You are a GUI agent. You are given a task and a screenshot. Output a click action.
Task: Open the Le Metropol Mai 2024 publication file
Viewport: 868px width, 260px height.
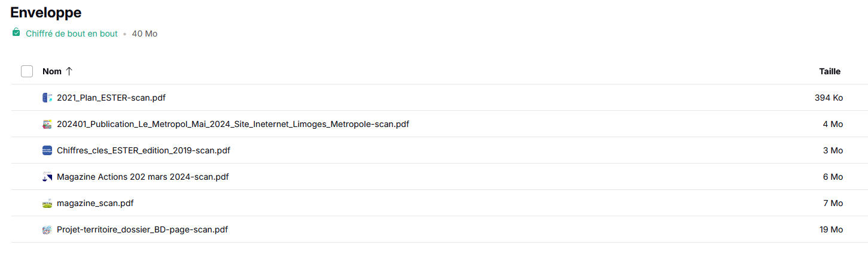point(233,124)
